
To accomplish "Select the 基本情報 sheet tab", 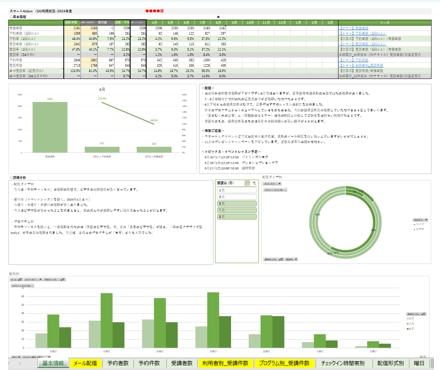I will pyautogui.click(x=53, y=363).
